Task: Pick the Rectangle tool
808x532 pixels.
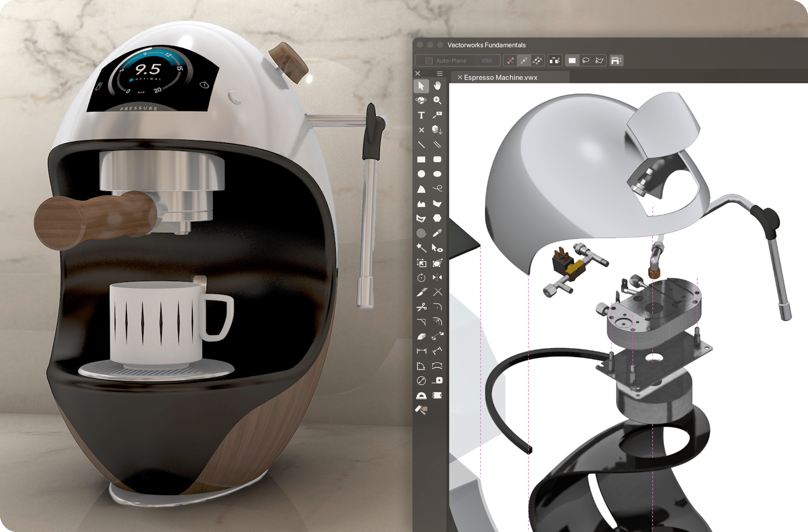Action: [421, 159]
